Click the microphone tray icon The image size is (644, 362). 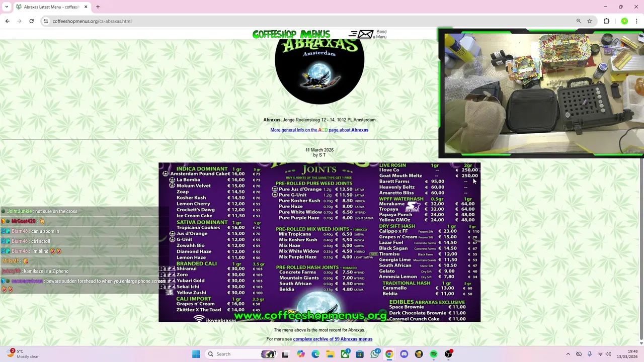click(590, 354)
